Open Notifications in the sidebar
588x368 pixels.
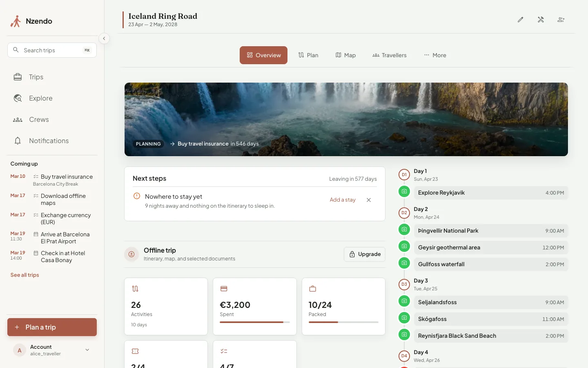[52, 141]
